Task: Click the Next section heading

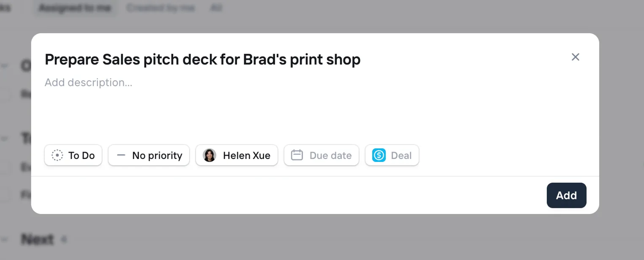Action: (x=37, y=240)
